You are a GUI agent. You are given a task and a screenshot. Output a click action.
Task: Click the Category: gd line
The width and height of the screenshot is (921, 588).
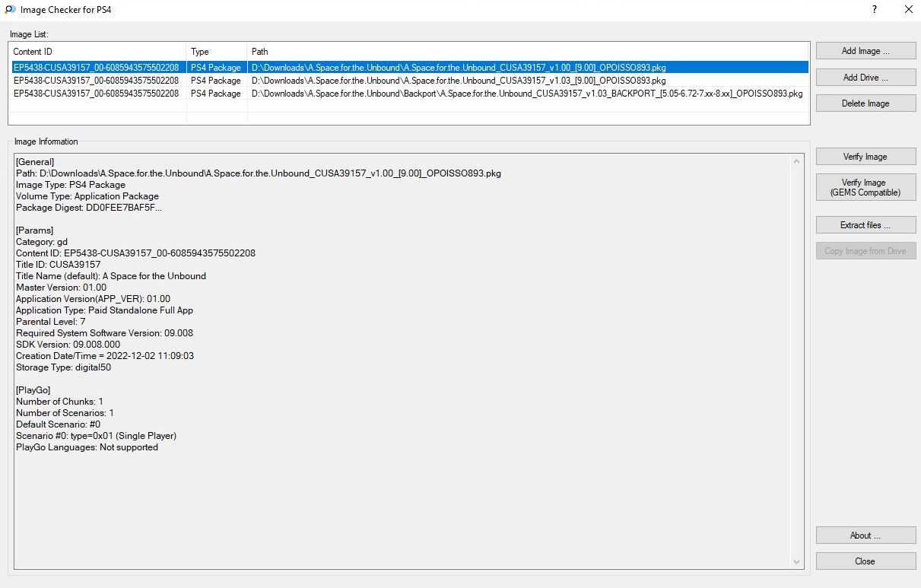pyautogui.click(x=42, y=242)
